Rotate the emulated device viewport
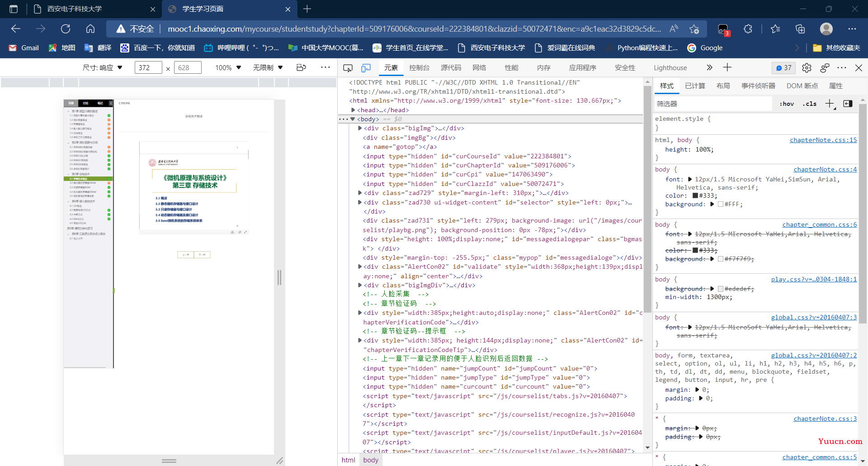Image resolution: width=868 pixels, height=466 pixels. pyautogui.click(x=301, y=67)
